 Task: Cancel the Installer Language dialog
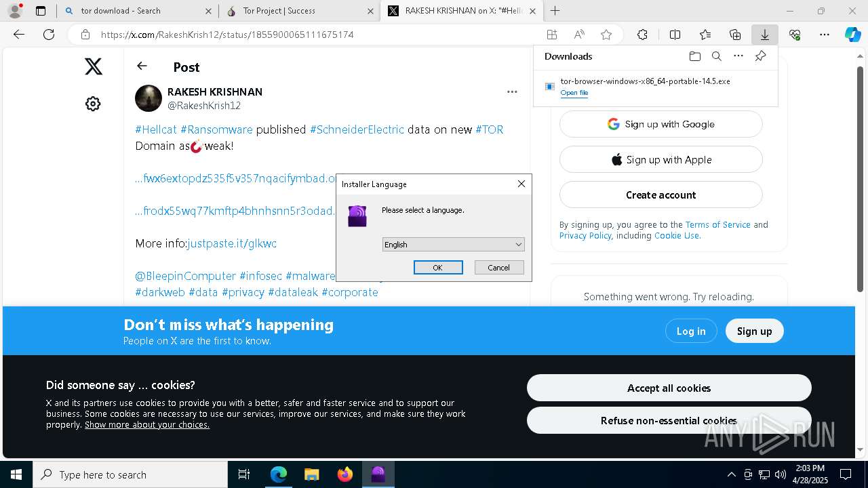(x=498, y=268)
